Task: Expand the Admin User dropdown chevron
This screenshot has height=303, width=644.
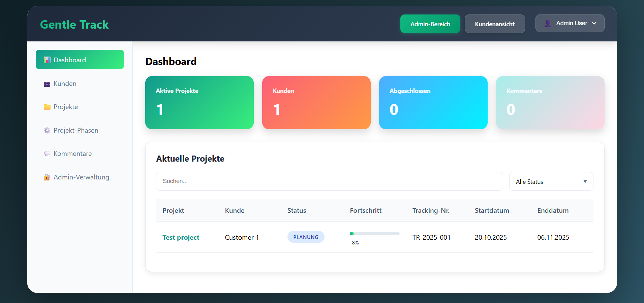Action: click(x=594, y=23)
